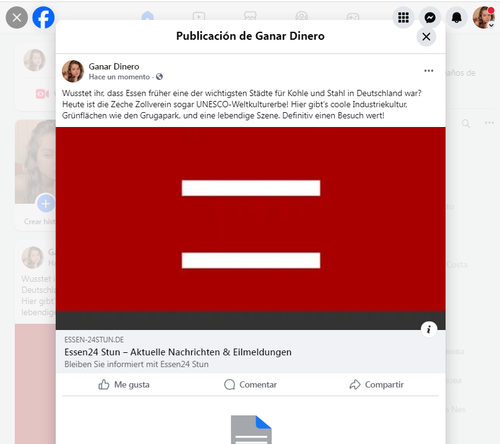The width and height of the screenshot is (500, 444).
Task: Open the Groups tab in top navigation
Action: click(302, 16)
